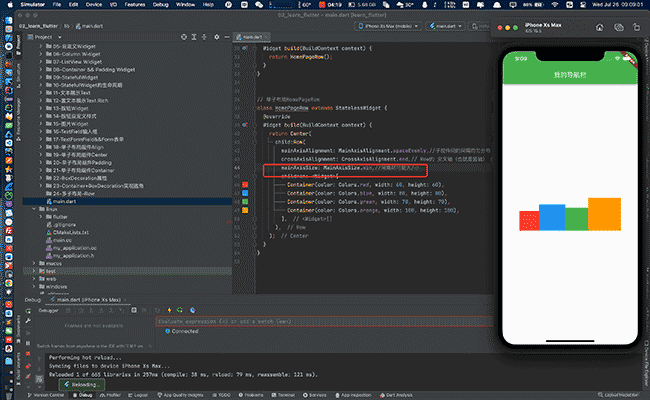The image size is (650, 400).
Task: Click the Evaluate Expression calculator icon
Action: 134,310
